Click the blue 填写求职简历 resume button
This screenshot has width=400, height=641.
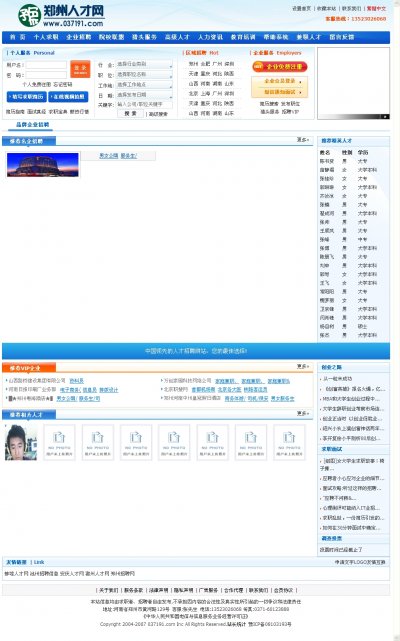pyautogui.click(x=27, y=97)
